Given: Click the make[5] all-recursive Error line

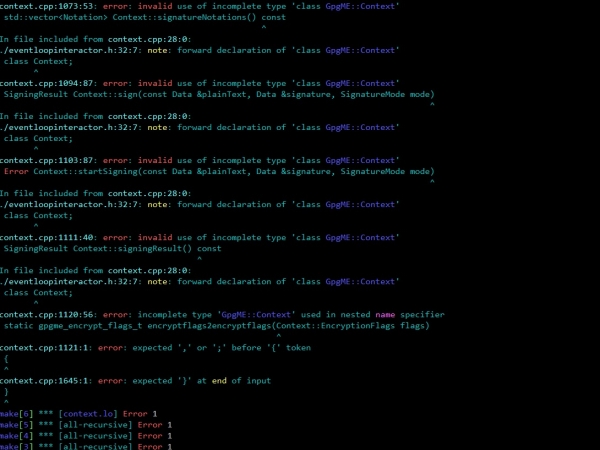Looking at the screenshot, I should click(x=85, y=424).
